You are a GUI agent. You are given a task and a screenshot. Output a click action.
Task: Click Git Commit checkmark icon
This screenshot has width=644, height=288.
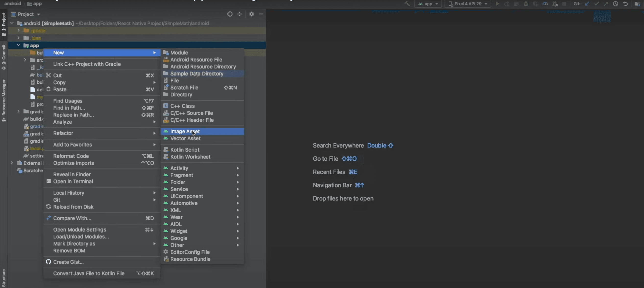click(x=596, y=4)
